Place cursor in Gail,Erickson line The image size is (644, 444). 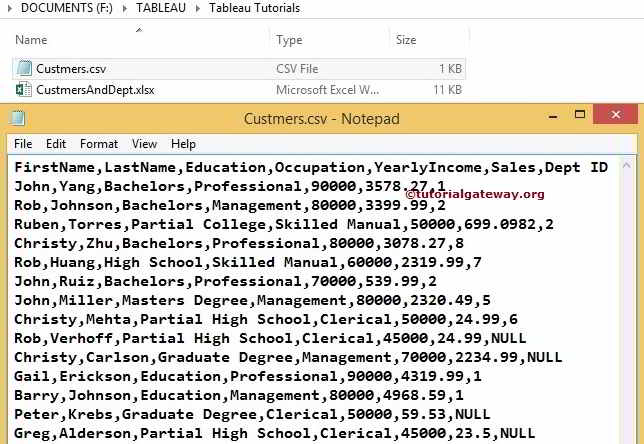248,376
